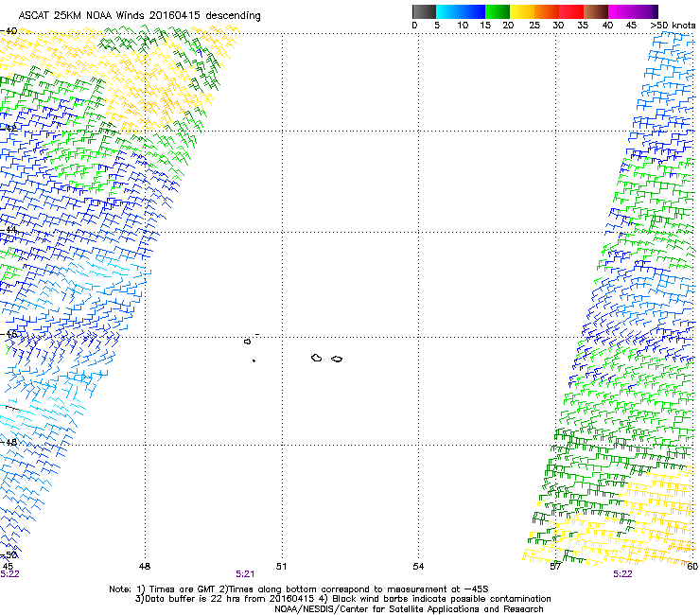700x615 pixels.
Task: Click the small dot island below -46
Action: click(254, 360)
